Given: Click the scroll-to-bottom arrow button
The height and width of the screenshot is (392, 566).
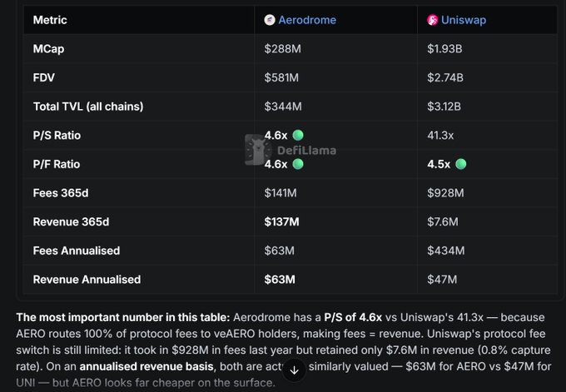Looking at the screenshot, I should [x=294, y=370].
